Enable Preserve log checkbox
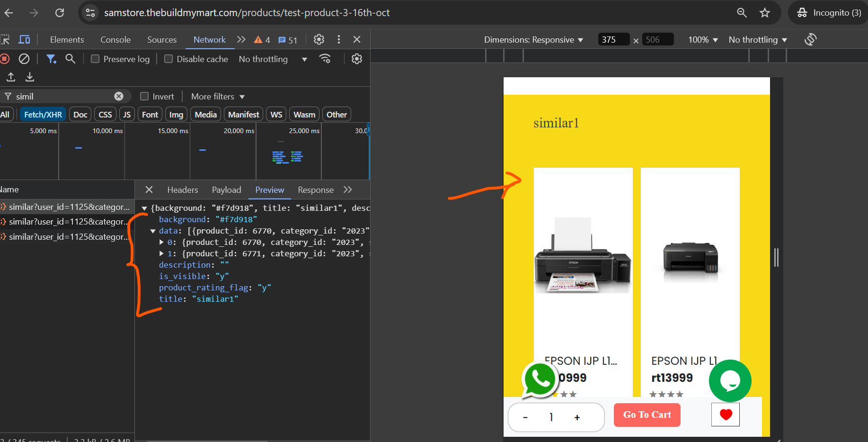Viewport: 868px width, 442px height. 95,59
